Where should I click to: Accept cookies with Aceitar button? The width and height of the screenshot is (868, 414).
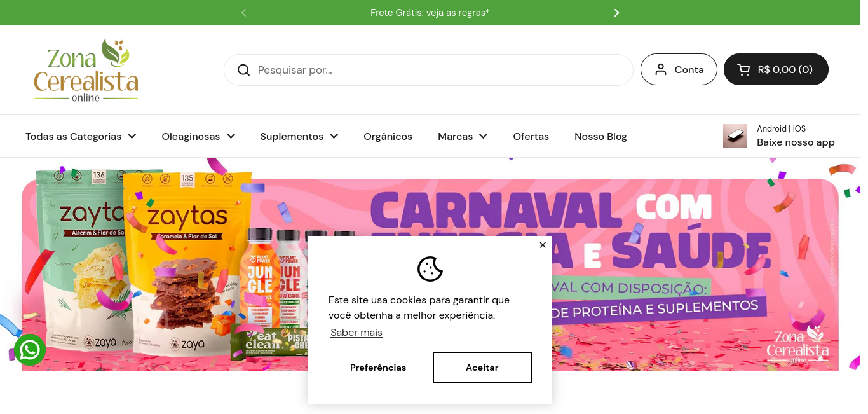(x=482, y=368)
